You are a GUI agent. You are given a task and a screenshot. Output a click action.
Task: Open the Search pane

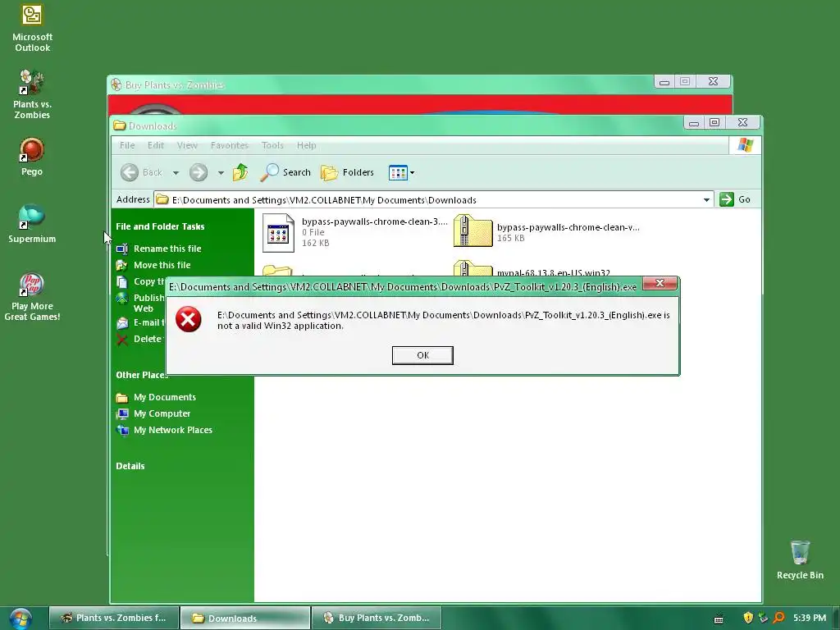(285, 172)
